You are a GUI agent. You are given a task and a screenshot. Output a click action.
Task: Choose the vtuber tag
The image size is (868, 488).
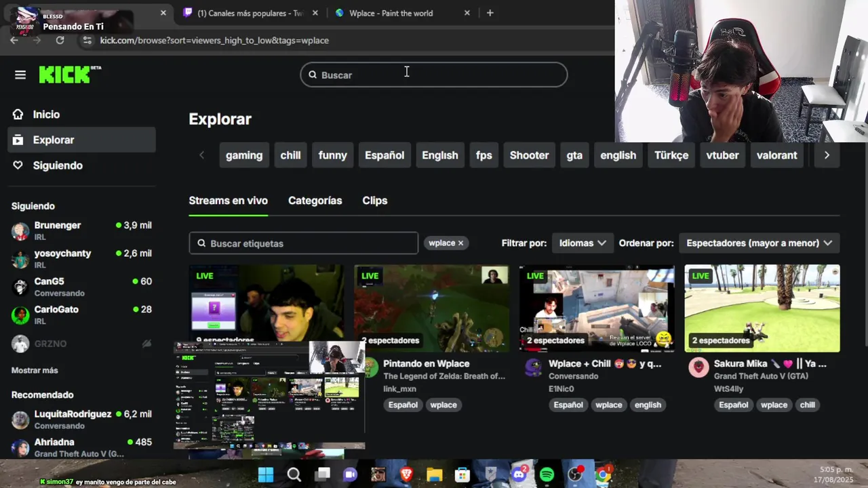[x=722, y=155]
